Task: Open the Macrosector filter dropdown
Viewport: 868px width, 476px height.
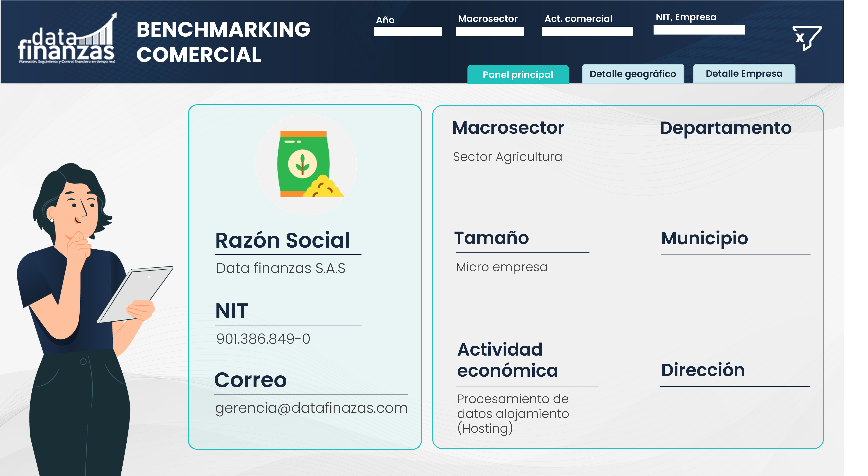Action: (490, 31)
